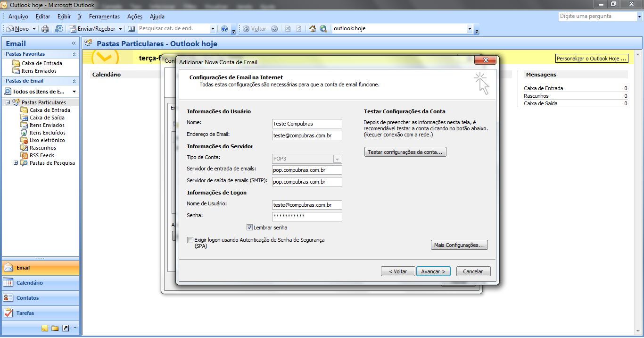Click the Notes icon at the pane bottom
This screenshot has width=644, height=338.
point(45,328)
